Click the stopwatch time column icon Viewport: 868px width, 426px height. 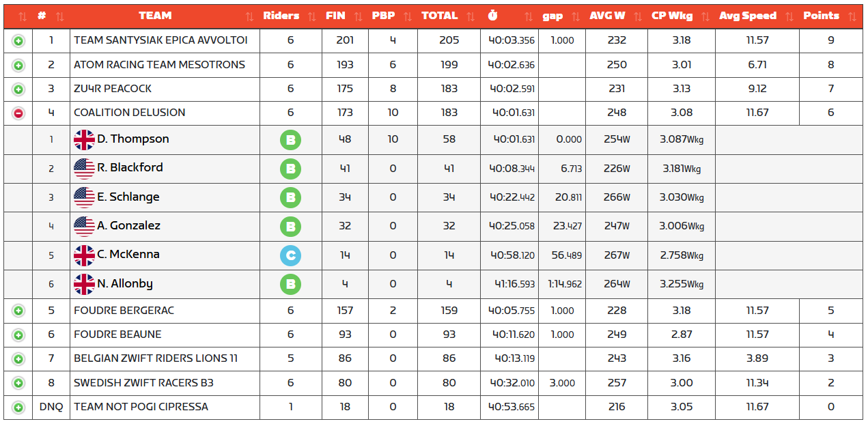[x=493, y=16]
